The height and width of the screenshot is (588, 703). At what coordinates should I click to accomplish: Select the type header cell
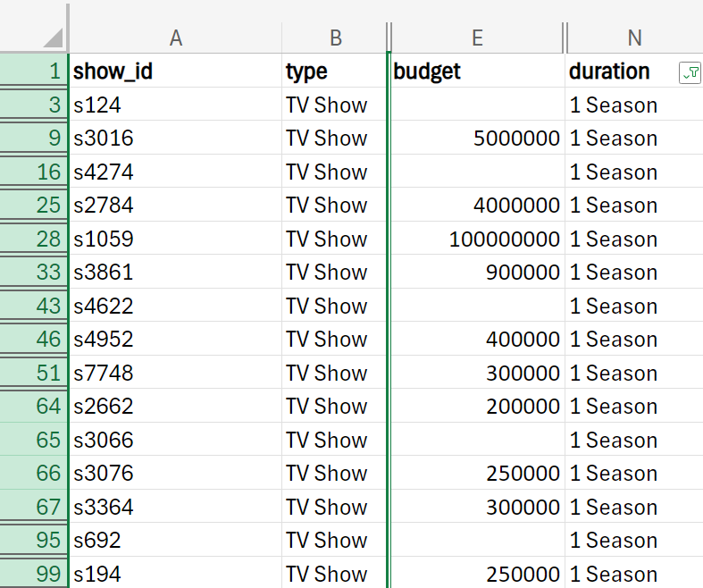(335, 71)
